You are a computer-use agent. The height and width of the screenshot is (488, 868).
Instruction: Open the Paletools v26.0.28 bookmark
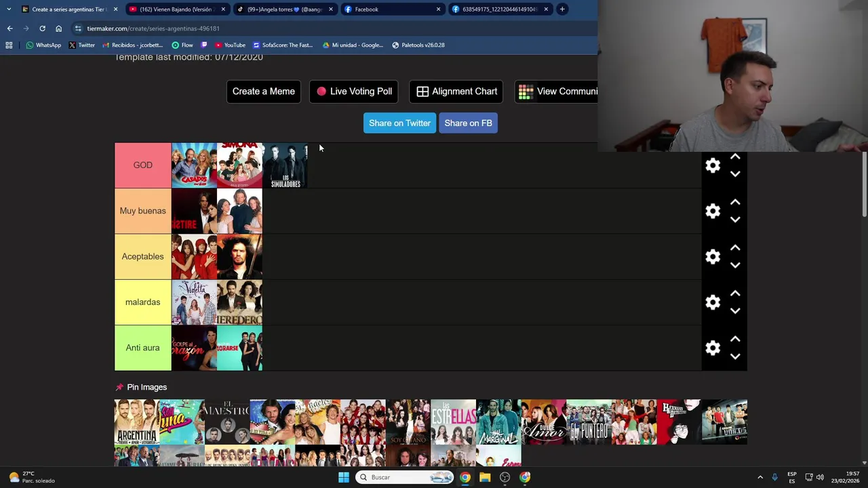[x=418, y=45]
